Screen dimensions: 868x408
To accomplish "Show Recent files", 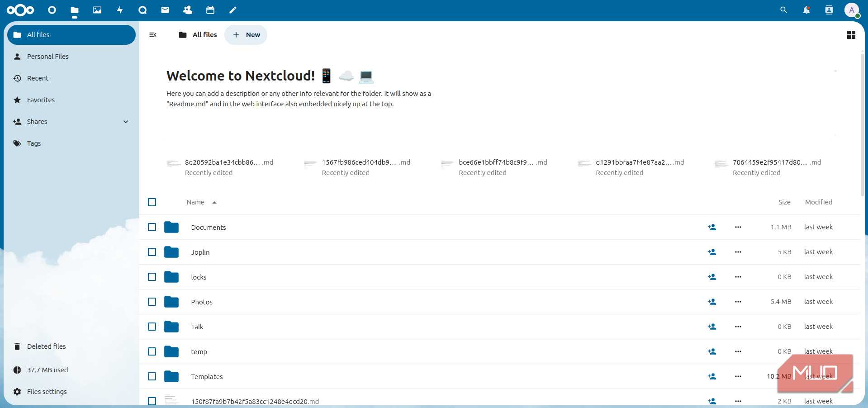I will [71, 78].
